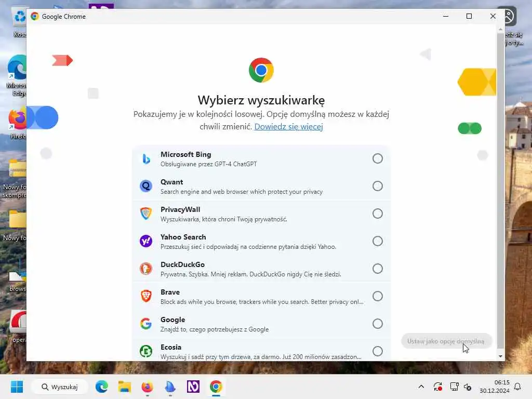532x399 pixels.
Task: Click the 'Yahoo Search' name text
Action: 183,237
